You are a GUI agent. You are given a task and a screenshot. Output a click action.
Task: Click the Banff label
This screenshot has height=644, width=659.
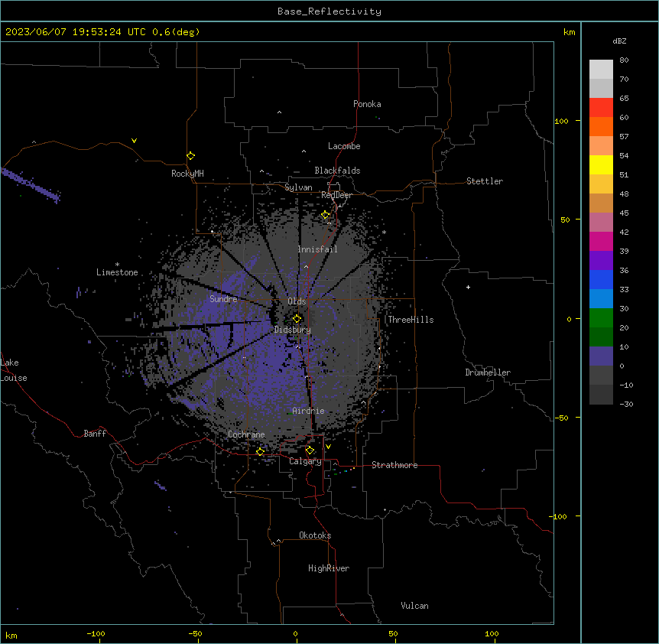(95, 434)
